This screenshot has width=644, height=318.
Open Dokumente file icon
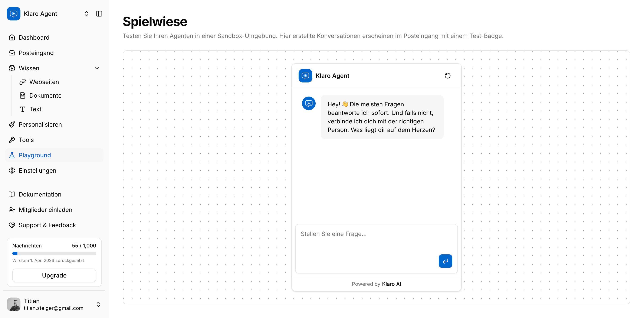[23, 95]
